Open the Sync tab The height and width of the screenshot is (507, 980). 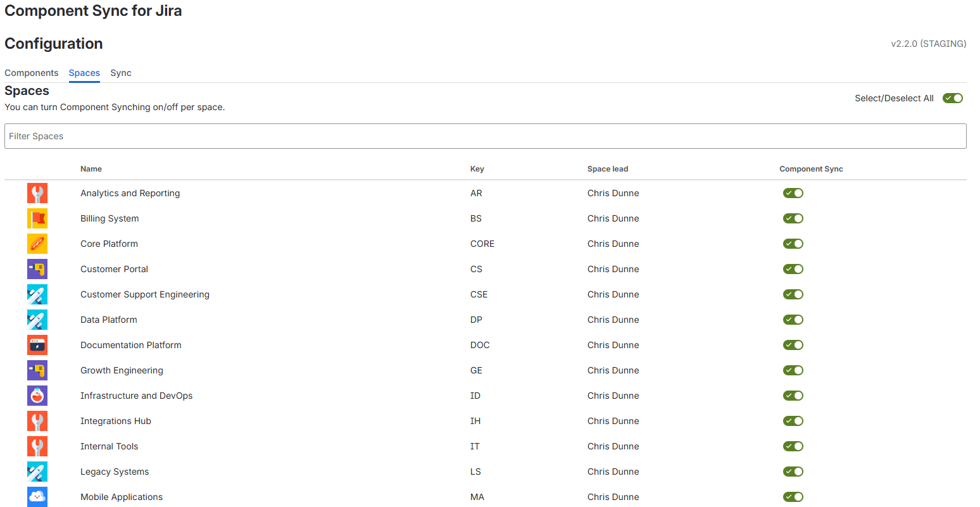(x=120, y=73)
